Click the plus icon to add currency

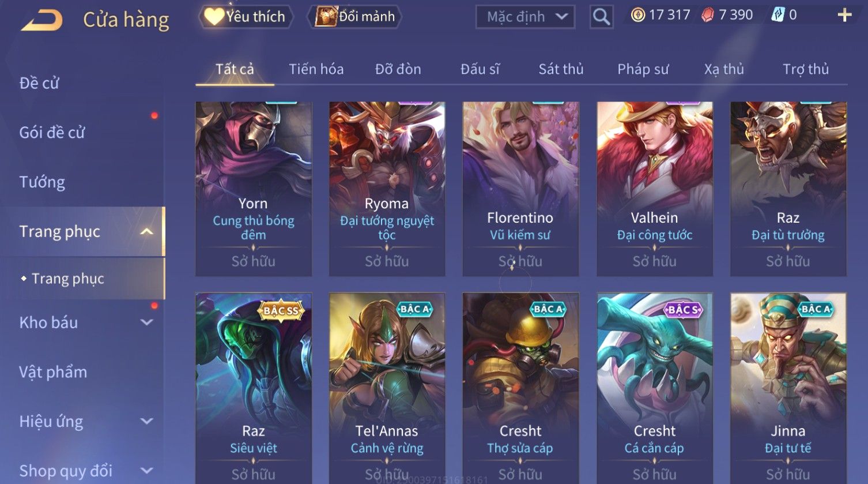(x=844, y=16)
